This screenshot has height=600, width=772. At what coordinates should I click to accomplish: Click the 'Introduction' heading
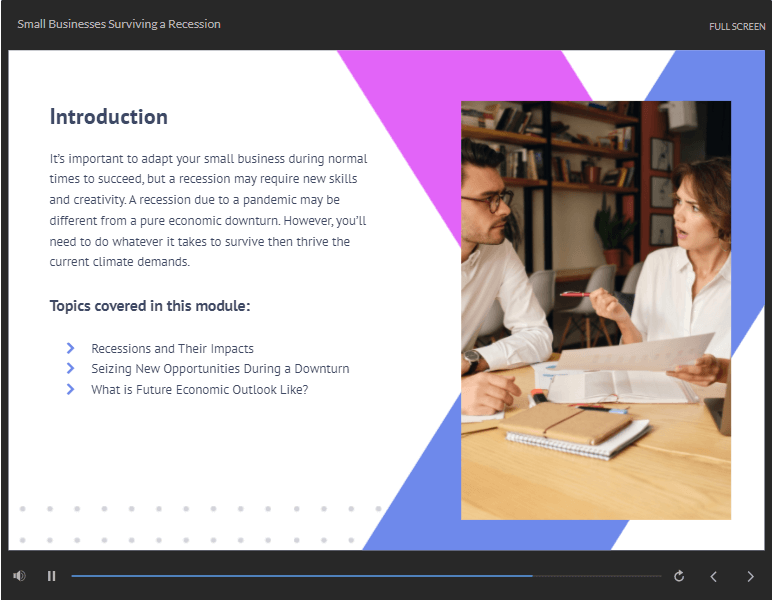tap(109, 117)
